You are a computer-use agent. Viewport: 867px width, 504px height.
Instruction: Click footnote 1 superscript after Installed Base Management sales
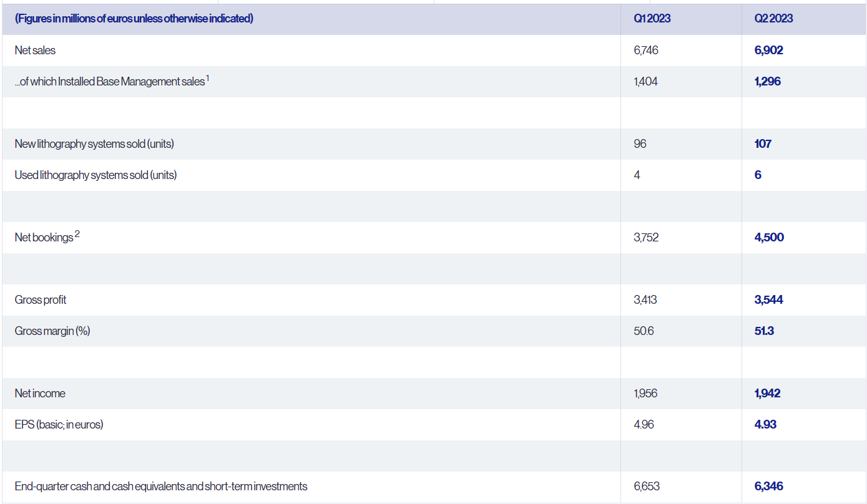tap(207, 78)
